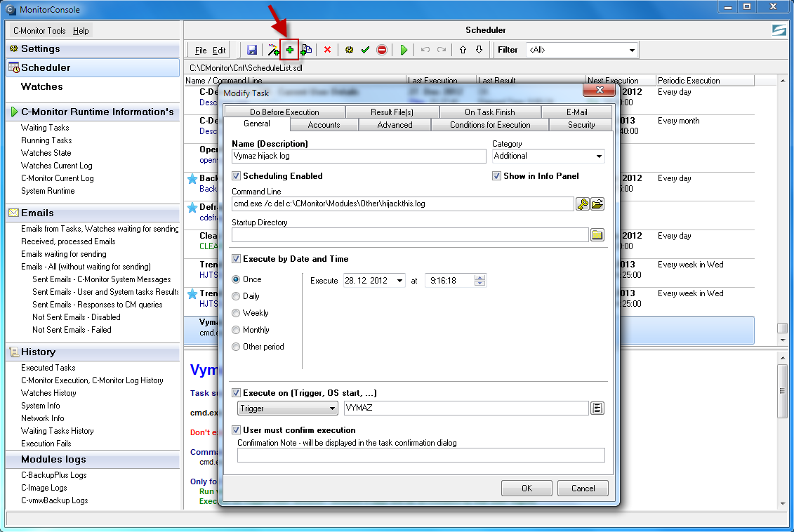This screenshot has height=532, width=794.
Task: Switch to the Accounts tab
Action: [324, 125]
